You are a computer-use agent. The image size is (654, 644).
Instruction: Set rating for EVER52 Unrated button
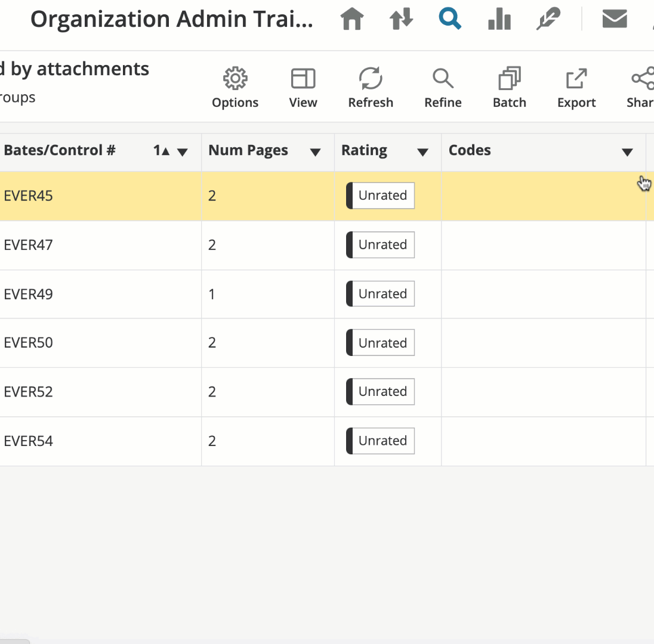pyautogui.click(x=380, y=391)
